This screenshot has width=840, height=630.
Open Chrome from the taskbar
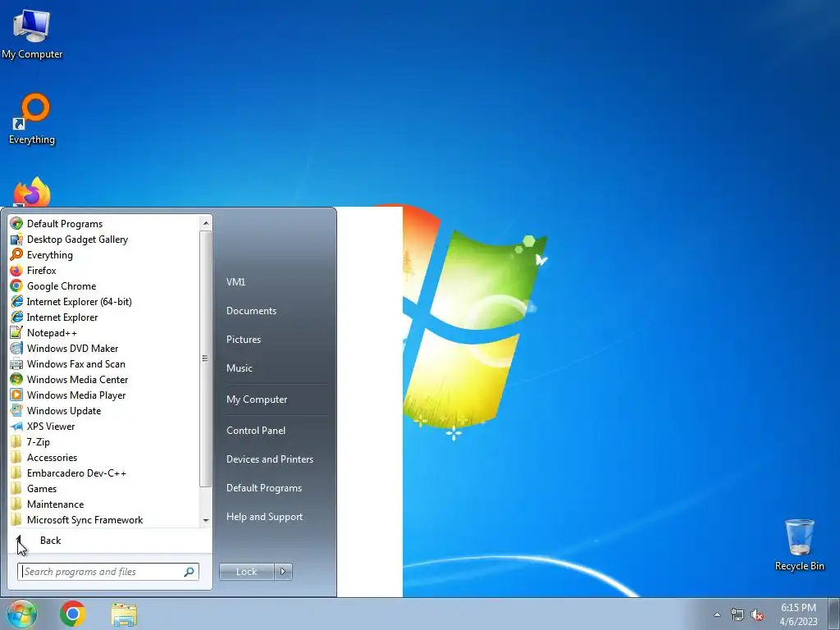point(73,614)
